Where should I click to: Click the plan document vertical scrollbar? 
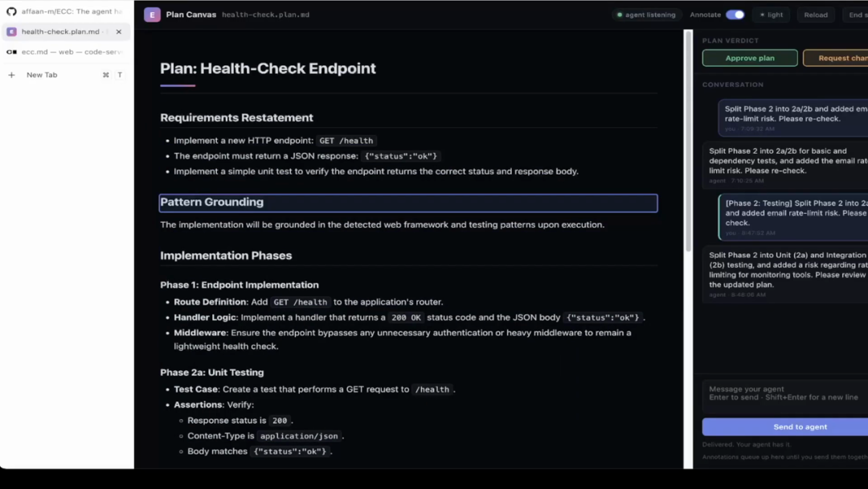tap(688, 142)
